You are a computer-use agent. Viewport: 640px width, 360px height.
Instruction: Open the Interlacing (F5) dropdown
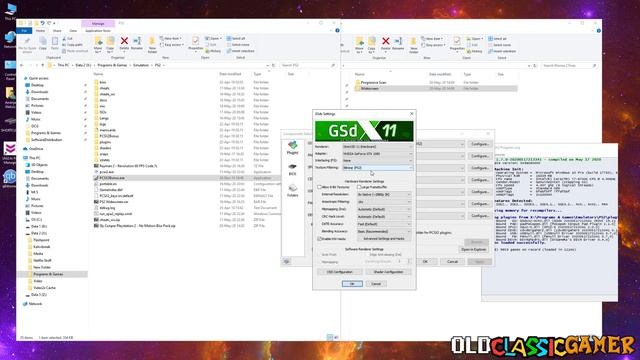378,161
